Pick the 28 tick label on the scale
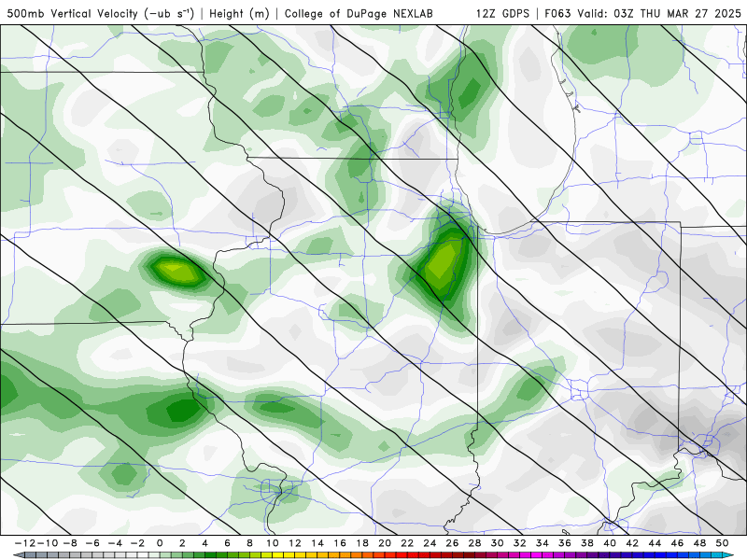The image size is (747, 560). coord(474,543)
